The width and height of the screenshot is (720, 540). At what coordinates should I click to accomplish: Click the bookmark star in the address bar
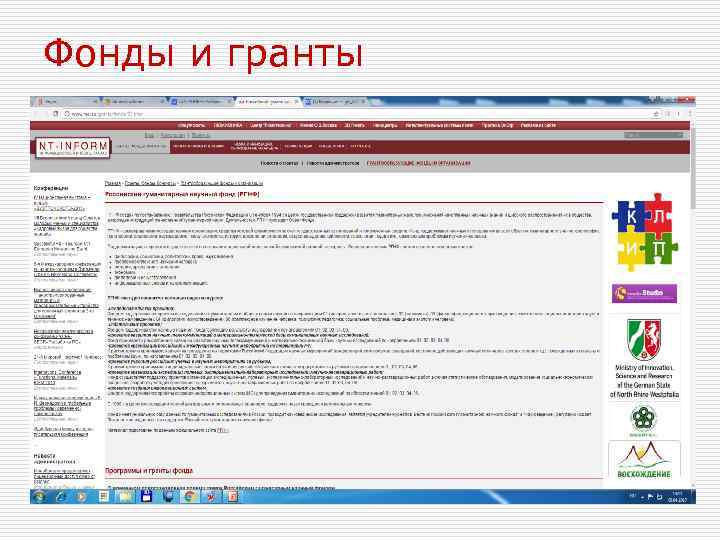(x=656, y=114)
